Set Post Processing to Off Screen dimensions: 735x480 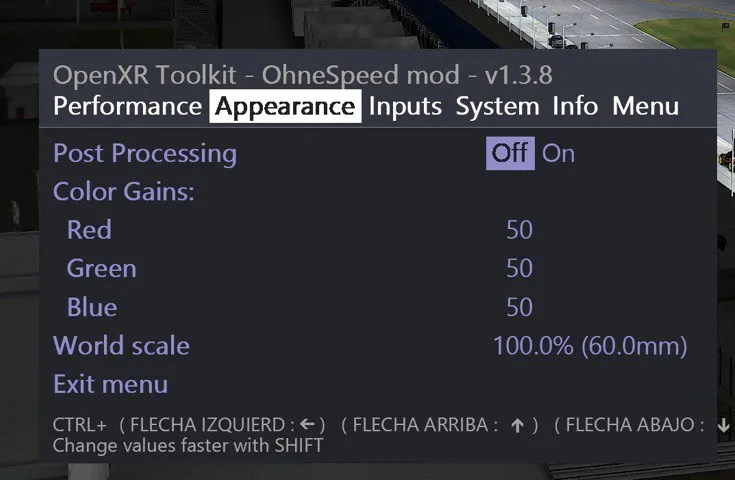510,153
